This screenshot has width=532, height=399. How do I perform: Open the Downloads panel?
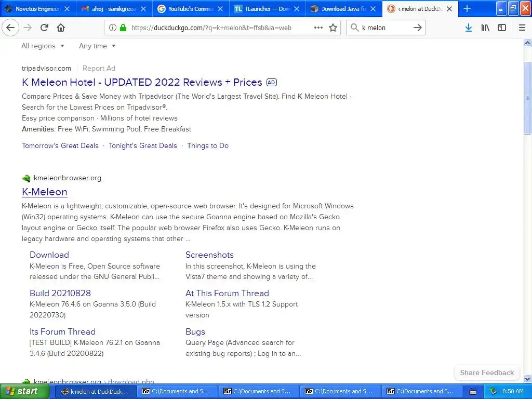tap(469, 28)
